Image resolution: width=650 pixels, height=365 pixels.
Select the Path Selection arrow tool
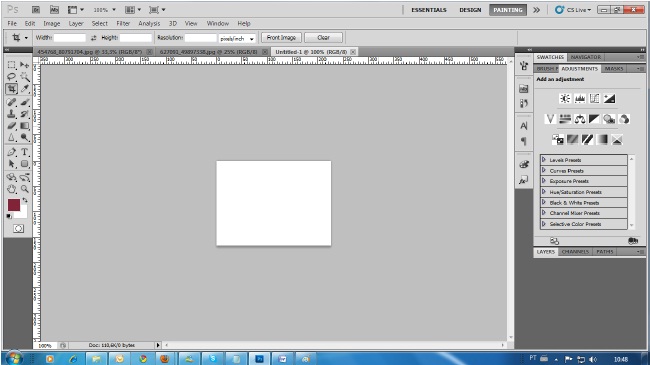(x=12, y=164)
